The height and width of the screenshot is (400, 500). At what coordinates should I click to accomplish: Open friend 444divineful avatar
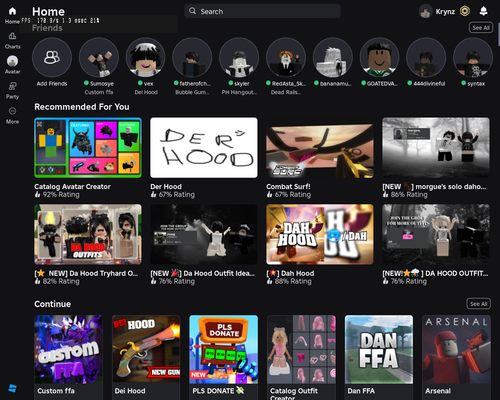tap(426, 57)
